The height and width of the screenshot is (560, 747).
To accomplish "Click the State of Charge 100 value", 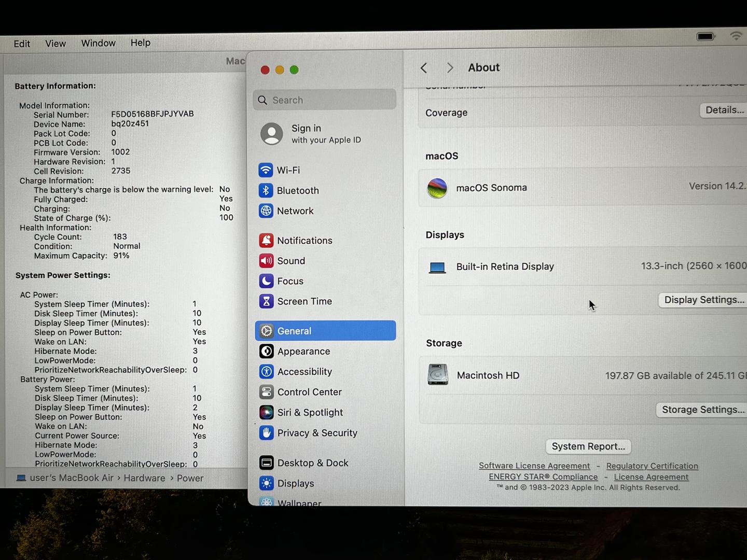I will pos(226,218).
